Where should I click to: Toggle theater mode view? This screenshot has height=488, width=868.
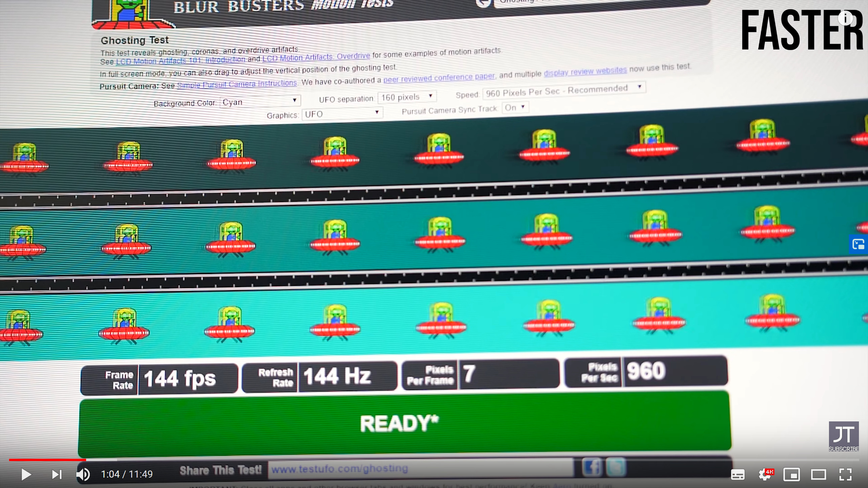[x=818, y=474]
